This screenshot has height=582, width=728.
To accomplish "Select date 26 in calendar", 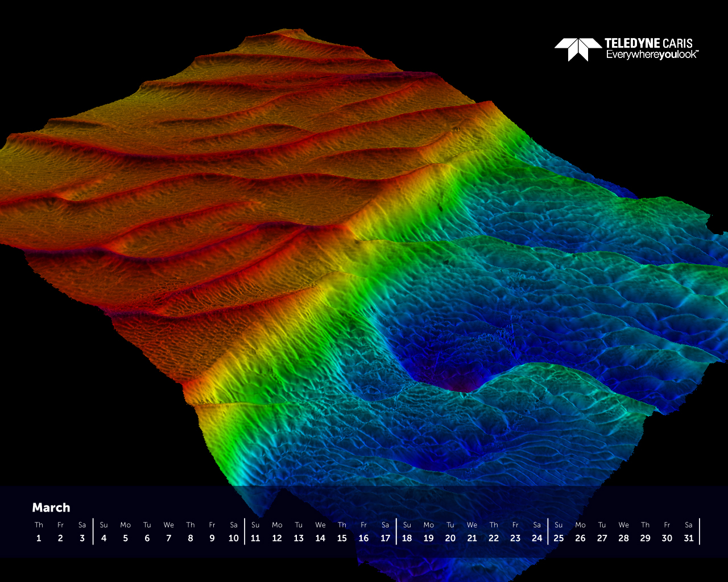I will point(580,538).
